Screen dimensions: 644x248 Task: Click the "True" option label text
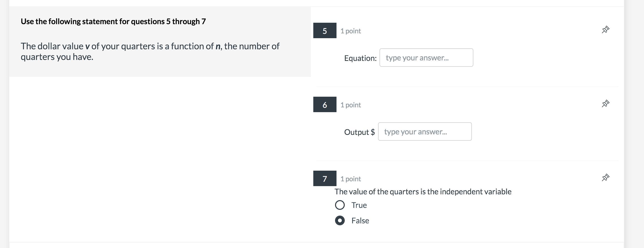point(359,205)
